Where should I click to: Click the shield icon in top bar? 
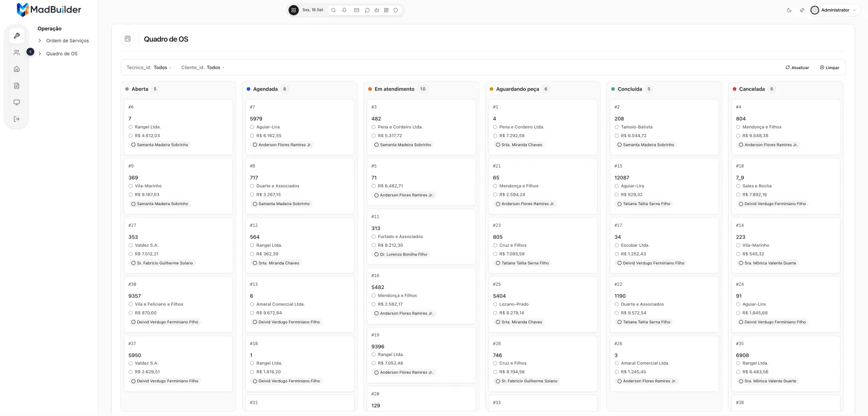(395, 10)
